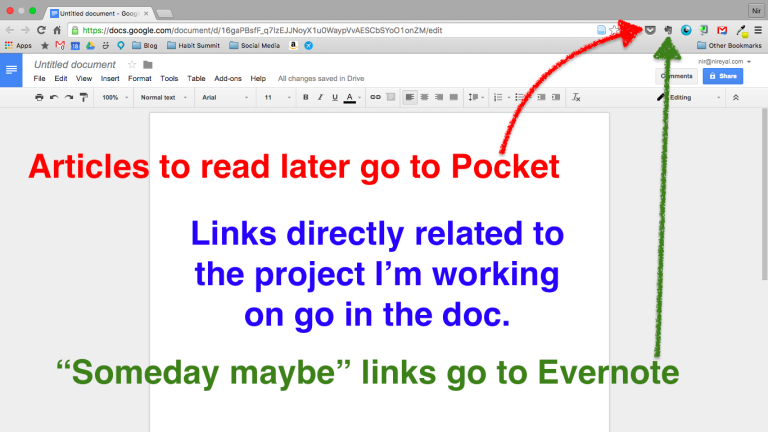Open the Edit menu
Viewport: 768px width, 432px height.
coord(61,78)
